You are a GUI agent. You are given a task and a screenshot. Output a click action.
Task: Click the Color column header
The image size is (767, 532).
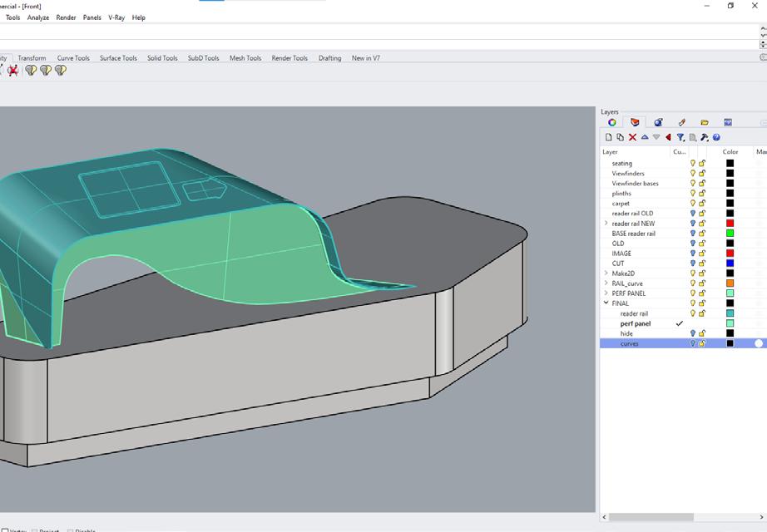[730, 152]
